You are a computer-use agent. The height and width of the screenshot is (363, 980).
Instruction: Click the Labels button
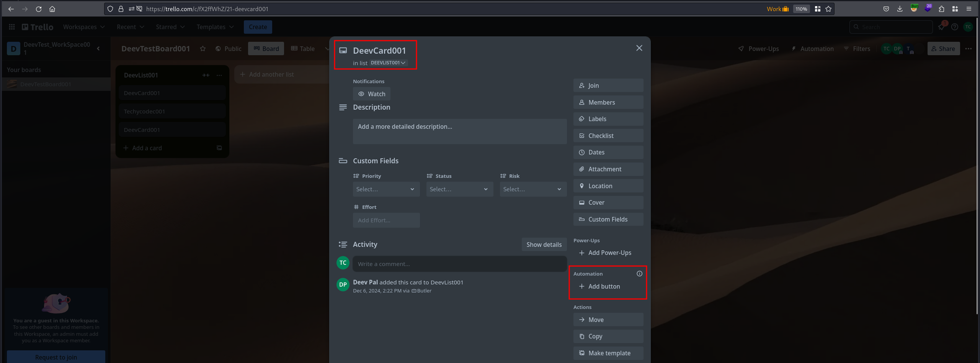(608, 119)
